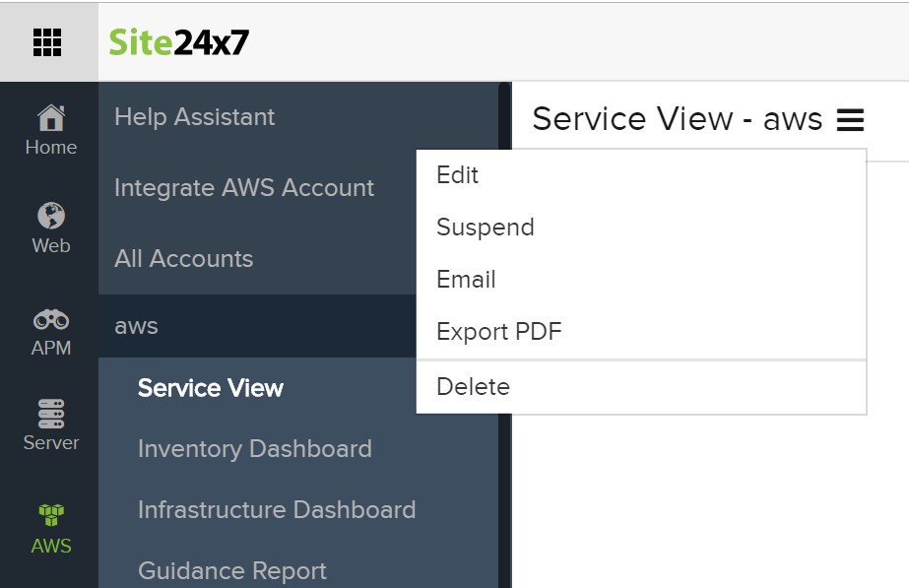Viewport: 909px width, 588px height.
Task: Select Delete from the menu
Action: (x=473, y=387)
